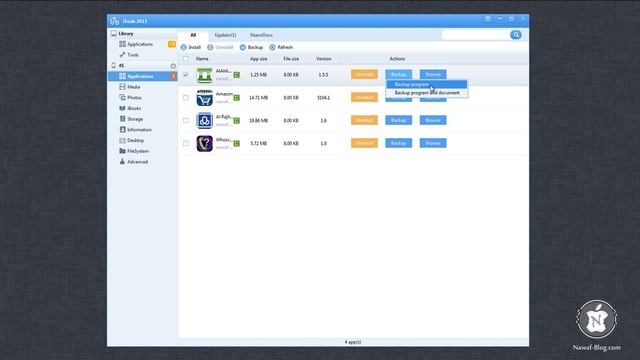Click the "19.86 MB" app size value
Viewport: 640px width, 360px height.
tap(258, 121)
